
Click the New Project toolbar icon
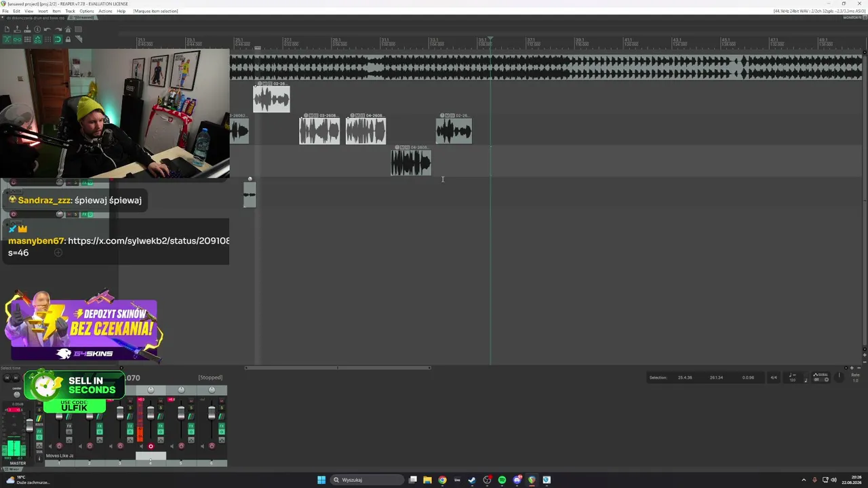(7, 29)
